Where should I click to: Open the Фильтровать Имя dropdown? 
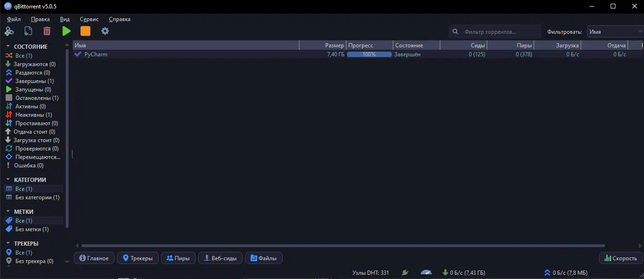615,32
